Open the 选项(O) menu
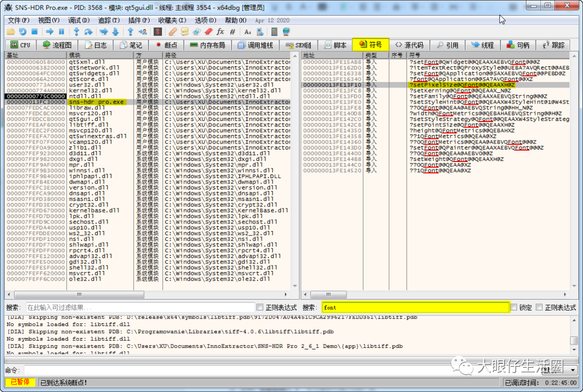 click(x=206, y=21)
